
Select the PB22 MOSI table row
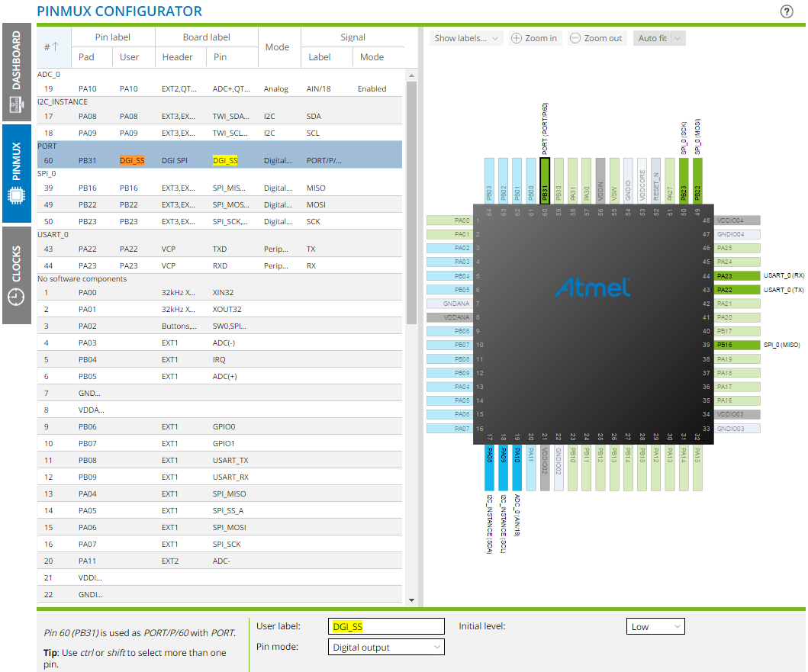coord(220,204)
